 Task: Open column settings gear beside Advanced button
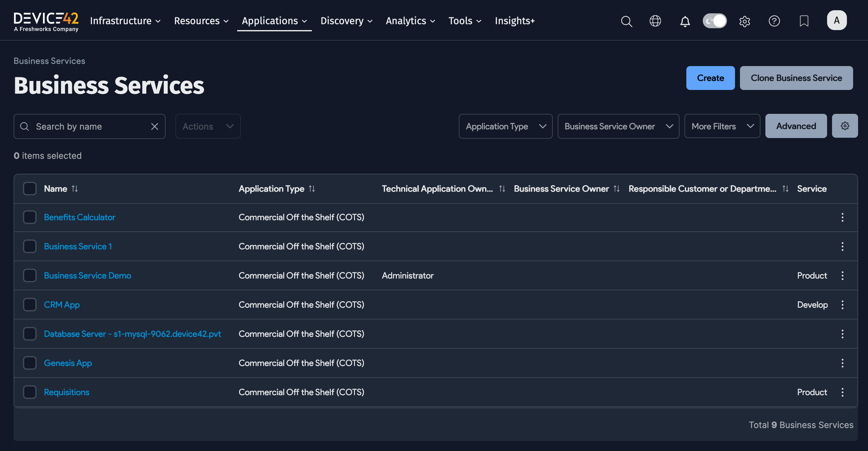point(845,126)
